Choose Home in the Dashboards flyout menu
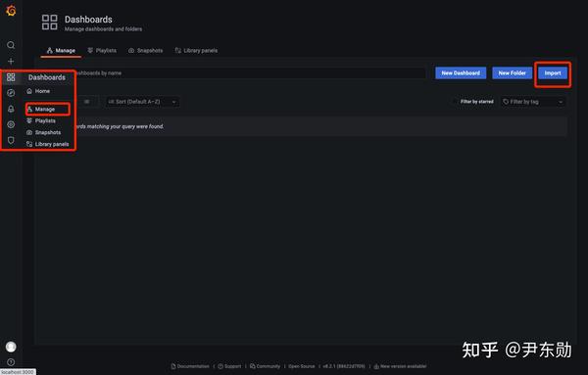The image size is (588, 375). [38, 91]
